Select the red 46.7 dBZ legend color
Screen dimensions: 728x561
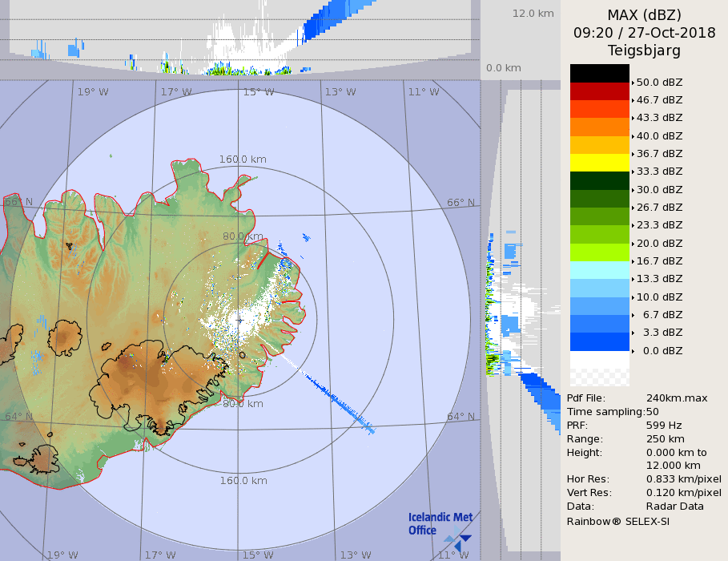599,91
